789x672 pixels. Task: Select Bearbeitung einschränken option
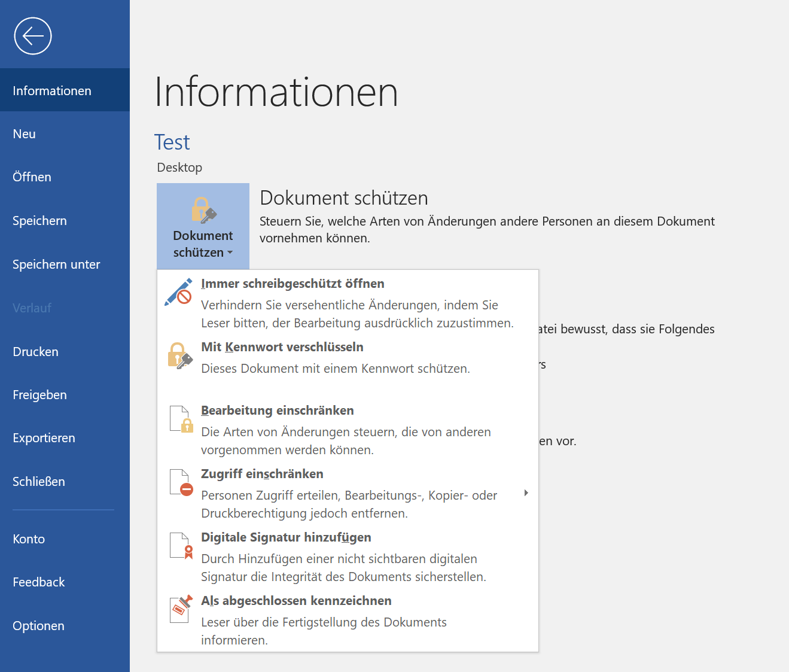pyautogui.click(x=348, y=428)
